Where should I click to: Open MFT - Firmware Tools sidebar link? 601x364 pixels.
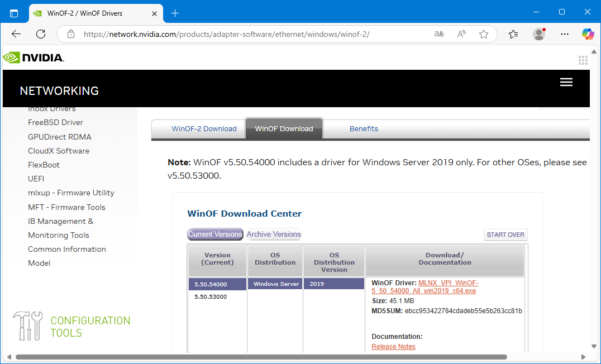click(66, 207)
